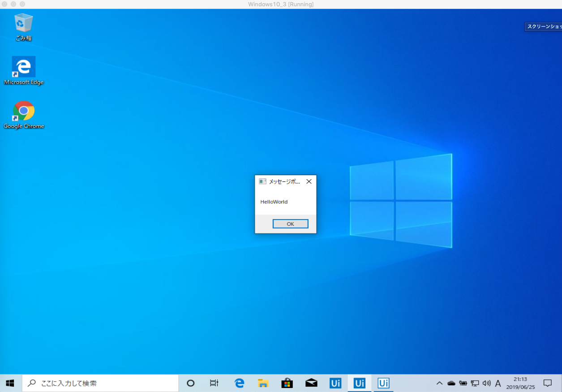Open File Explorer from the taskbar

point(263,383)
